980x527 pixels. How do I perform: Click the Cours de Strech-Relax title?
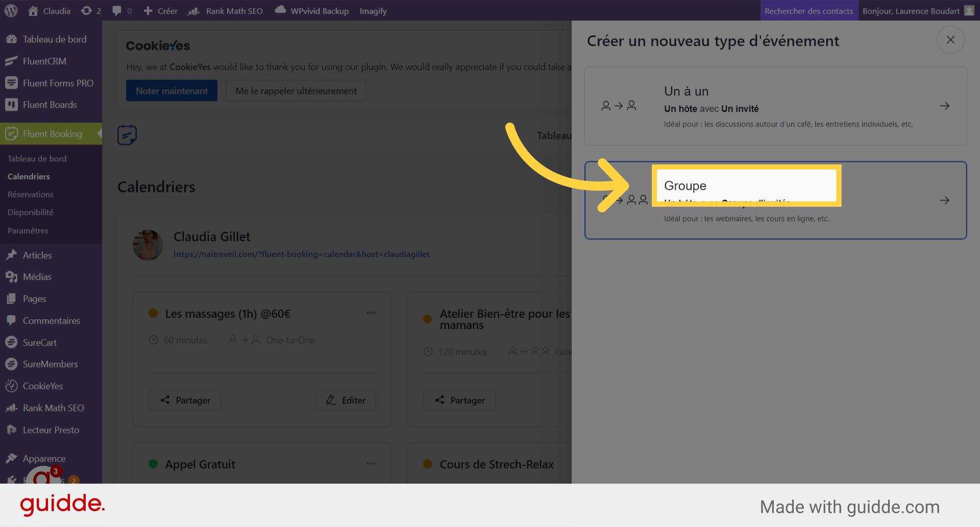497,464
